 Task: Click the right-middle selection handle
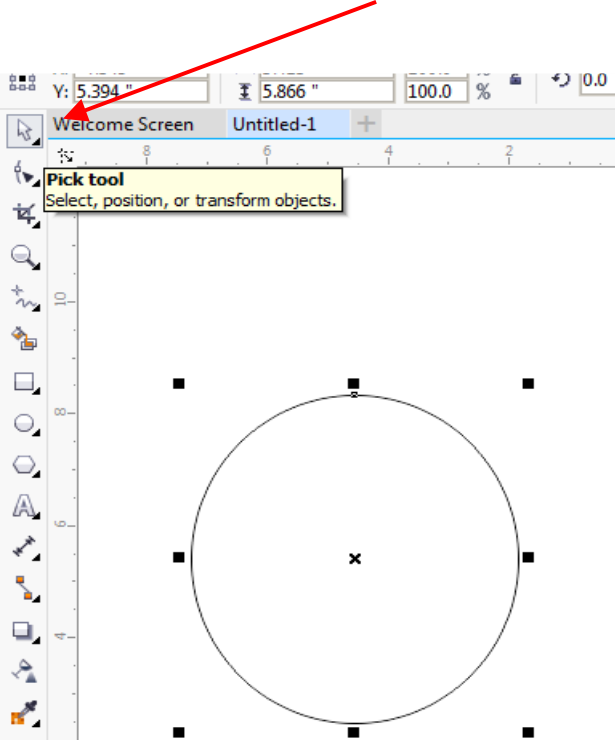[528, 558]
